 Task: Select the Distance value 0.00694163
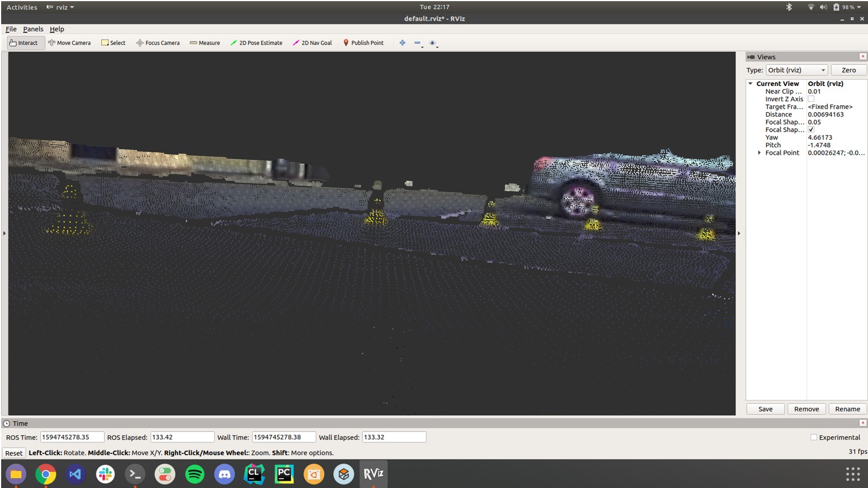click(x=826, y=114)
